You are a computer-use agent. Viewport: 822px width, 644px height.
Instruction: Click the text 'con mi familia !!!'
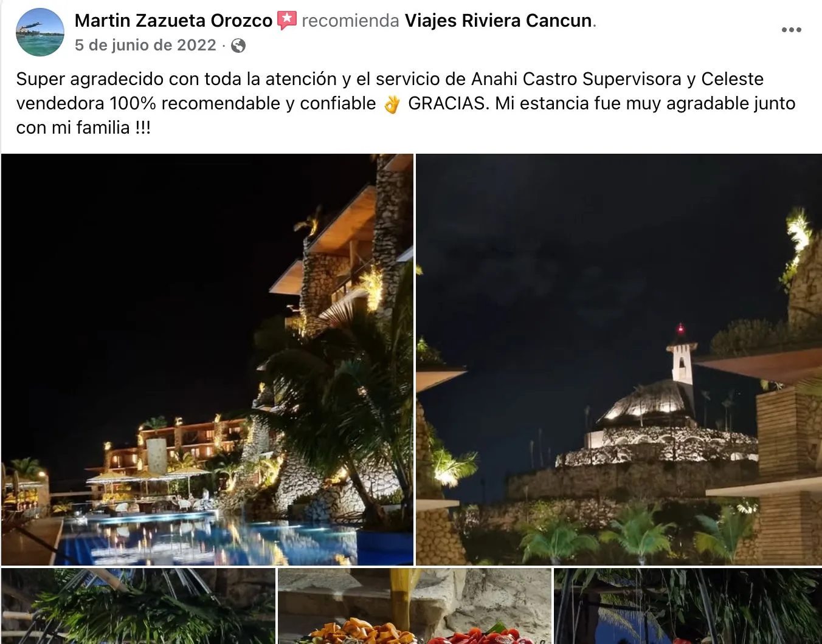(83, 128)
